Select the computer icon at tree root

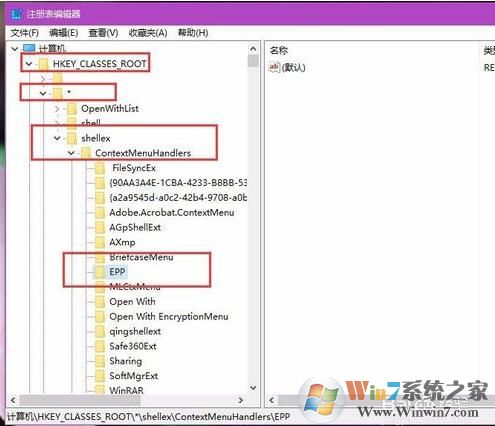click(29, 49)
